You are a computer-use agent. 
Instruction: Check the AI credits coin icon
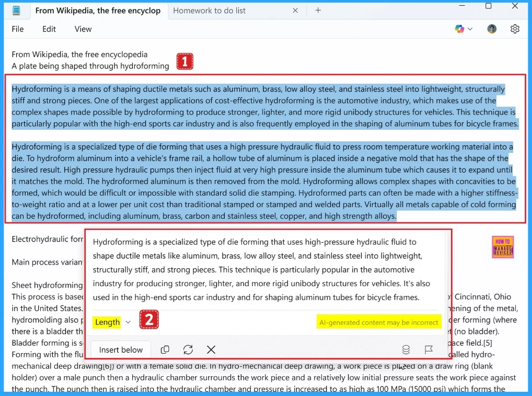pos(406,349)
